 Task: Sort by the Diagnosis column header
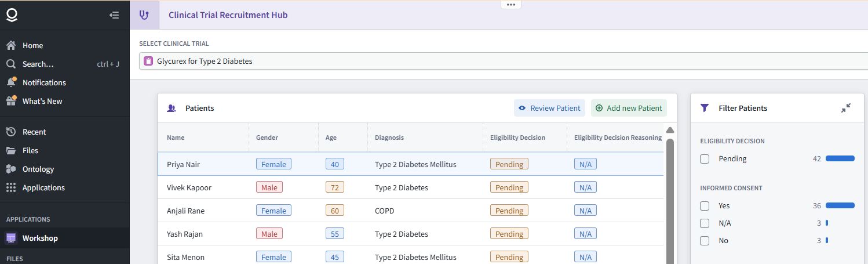tap(425, 138)
